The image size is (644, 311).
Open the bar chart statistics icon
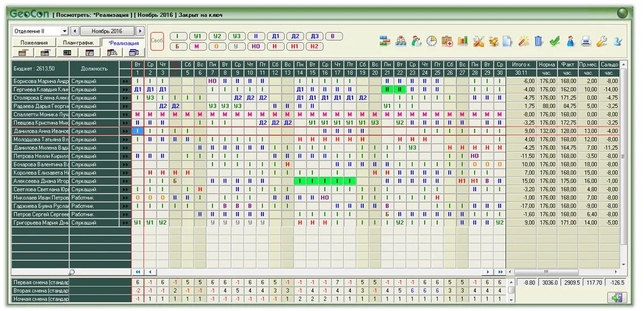[463, 41]
